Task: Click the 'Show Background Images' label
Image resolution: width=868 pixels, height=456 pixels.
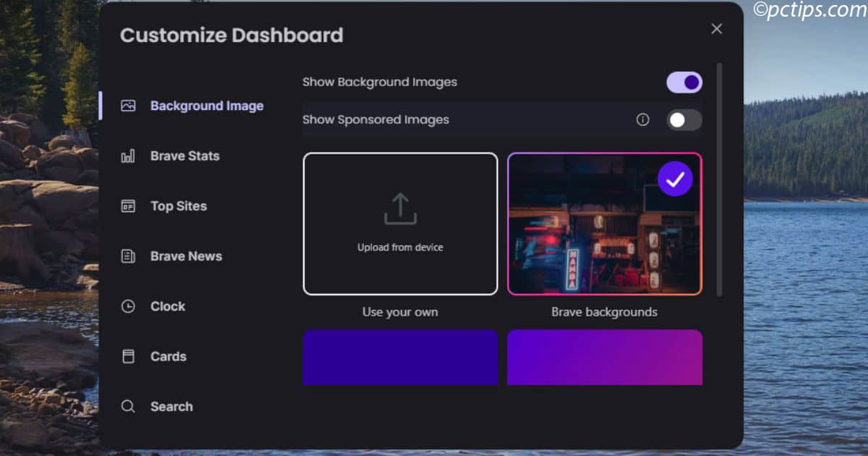Action: (380, 83)
